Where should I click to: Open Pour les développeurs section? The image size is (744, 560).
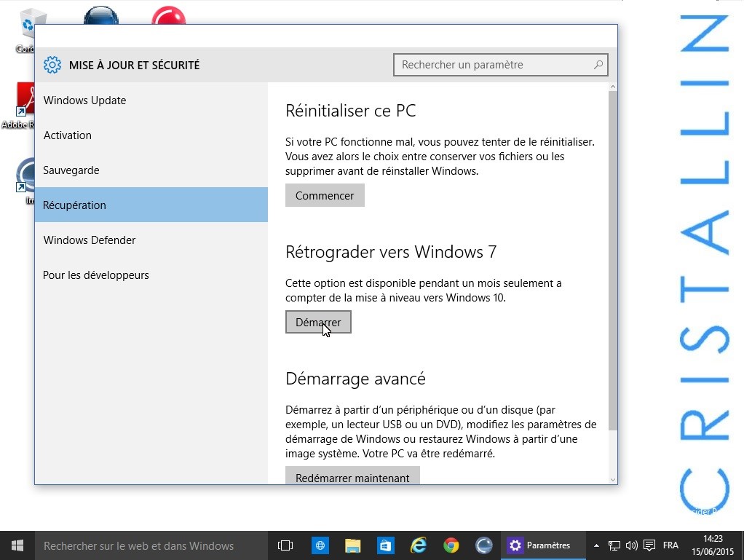pos(151,275)
